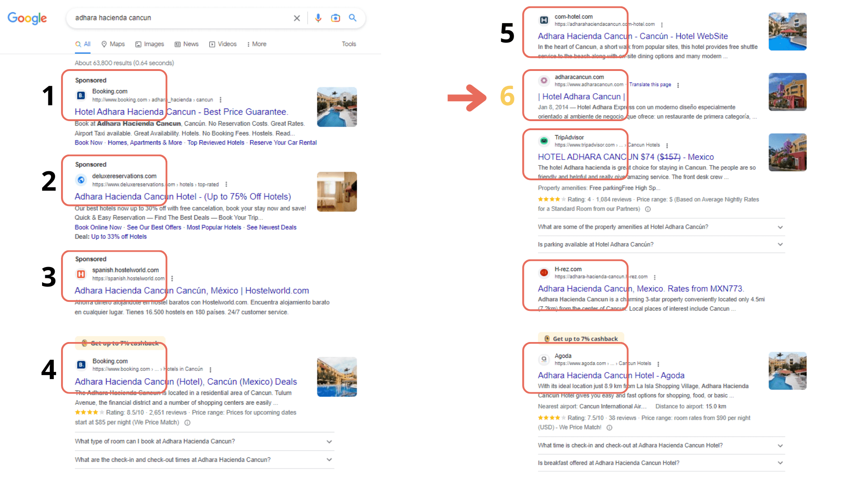The height and width of the screenshot is (488, 868).
Task: Open 'Adhara Hacienda Cancun Hotel - Agoda' result
Action: [611, 375]
